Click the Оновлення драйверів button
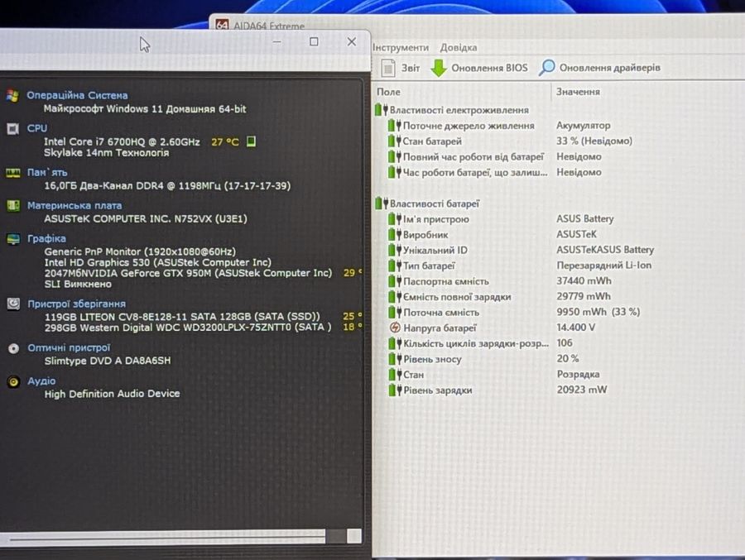The image size is (745, 560). (599, 68)
